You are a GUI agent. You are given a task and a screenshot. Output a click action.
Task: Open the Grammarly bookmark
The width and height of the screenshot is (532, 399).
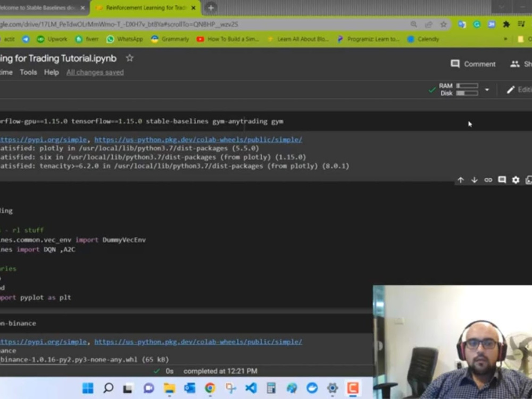coord(170,39)
